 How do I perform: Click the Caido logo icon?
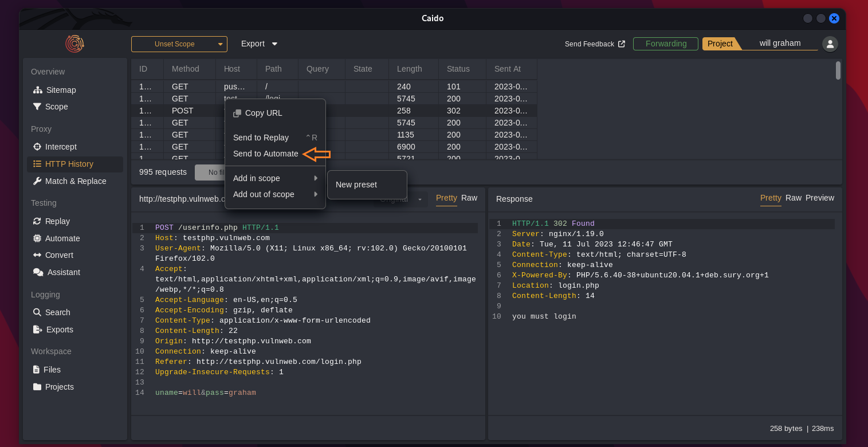coord(74,44)
